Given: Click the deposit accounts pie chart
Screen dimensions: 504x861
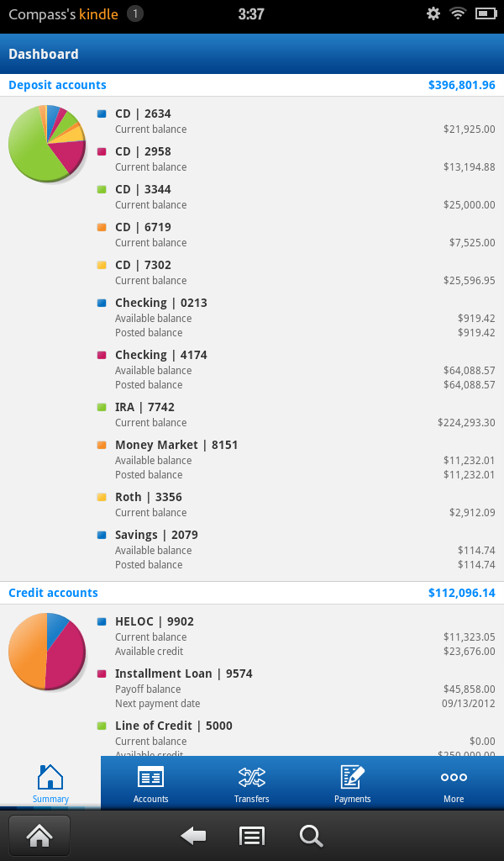Looking at the screenshot, I should click(x=47, y=143).
